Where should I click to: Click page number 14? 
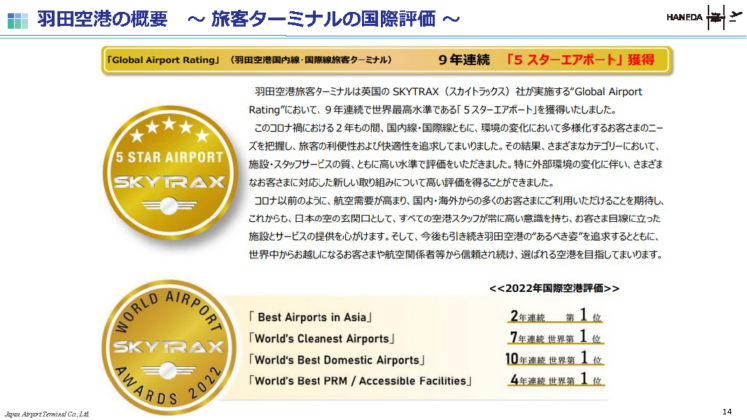point(727,411)
